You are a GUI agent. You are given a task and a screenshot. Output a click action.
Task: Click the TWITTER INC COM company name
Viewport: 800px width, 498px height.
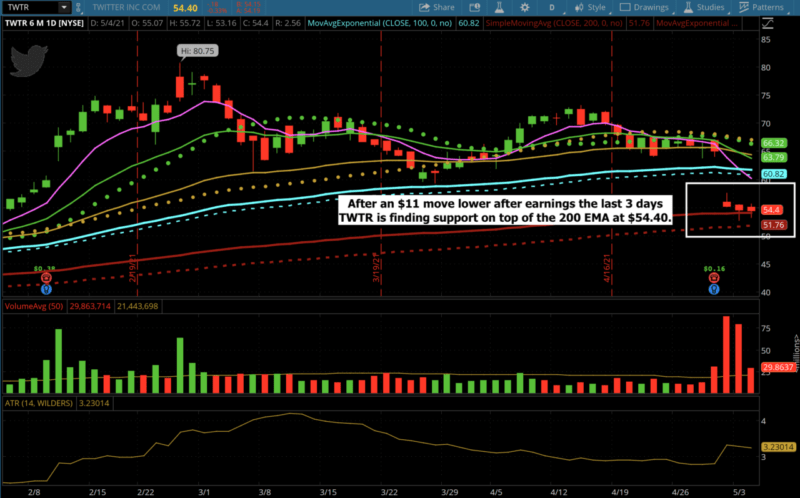[x=127, y=7]
